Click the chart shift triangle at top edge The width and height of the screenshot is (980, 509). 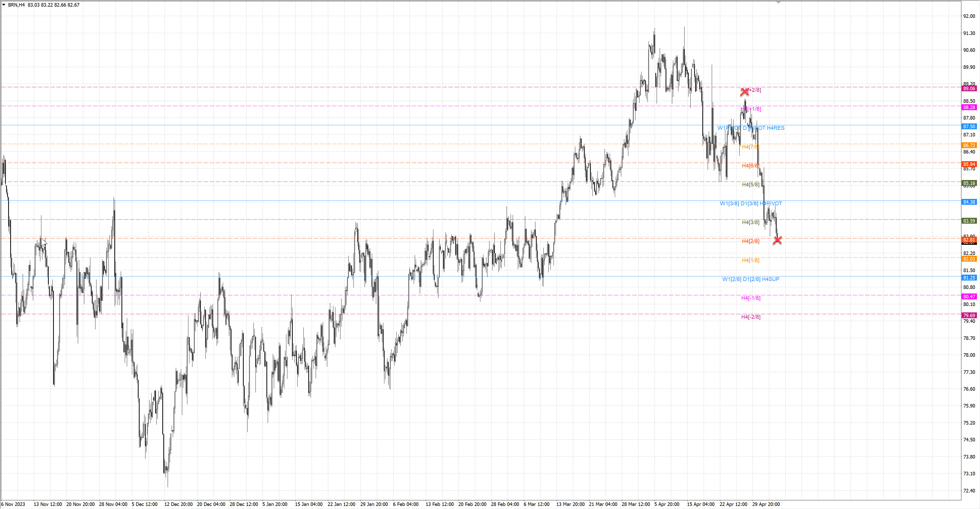778,3
